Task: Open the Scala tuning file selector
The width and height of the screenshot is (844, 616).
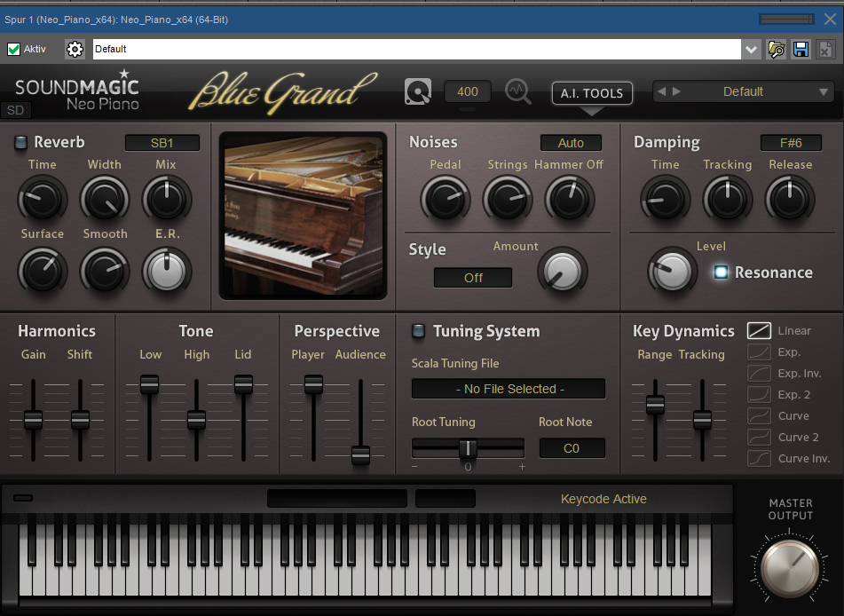Action: (x=509, y=389)
